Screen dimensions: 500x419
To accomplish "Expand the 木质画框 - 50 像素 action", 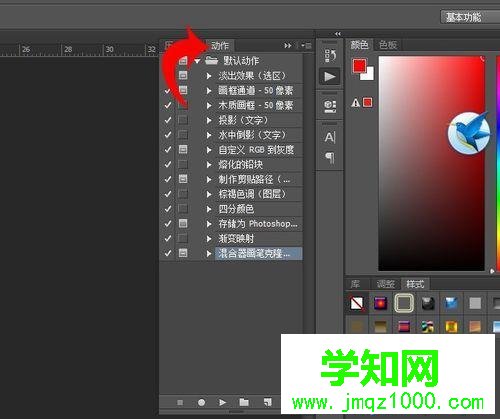I will (209, 105).
